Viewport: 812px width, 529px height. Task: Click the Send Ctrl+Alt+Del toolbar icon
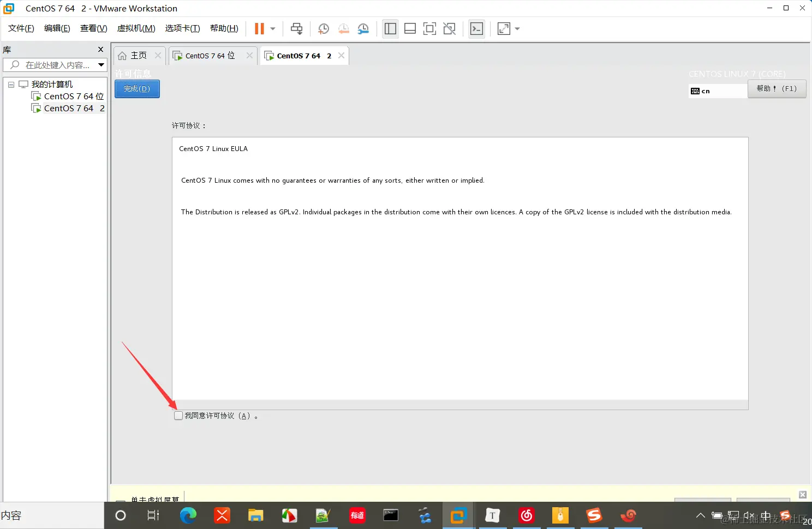[296, 29]
